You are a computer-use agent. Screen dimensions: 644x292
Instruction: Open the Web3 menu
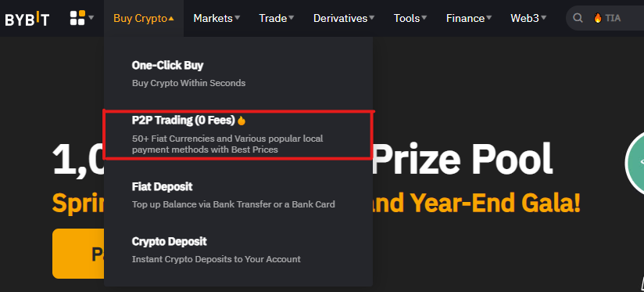[x=528, y=18]
